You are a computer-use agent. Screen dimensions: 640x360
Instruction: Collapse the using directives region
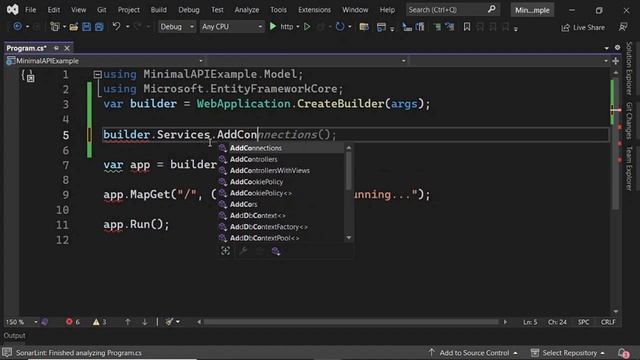(x=97, y=75)
